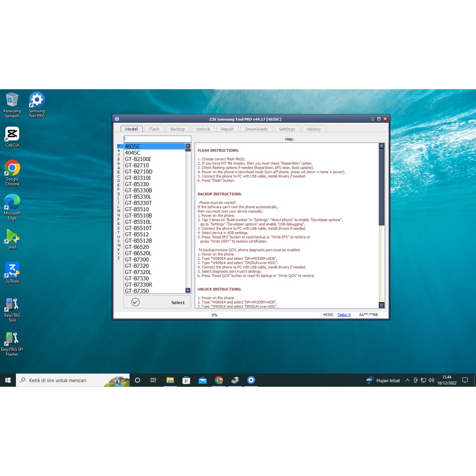The height and width of the screenshot is (476, 476).
Task: Select model 403SC in the list
Action: pyautogui.click(x=154, y=146)
